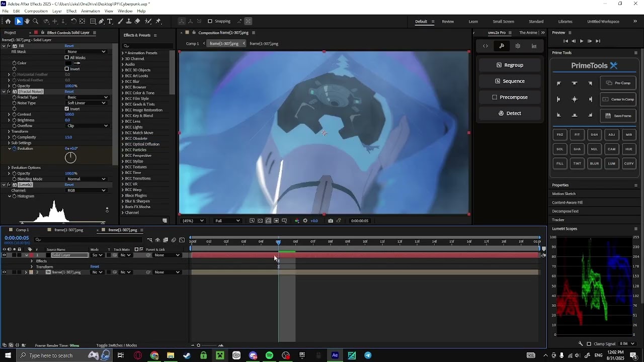The width and height of the screenshot is (644, 362).
Task: Open the Composition menu
Action: (36, 11)
